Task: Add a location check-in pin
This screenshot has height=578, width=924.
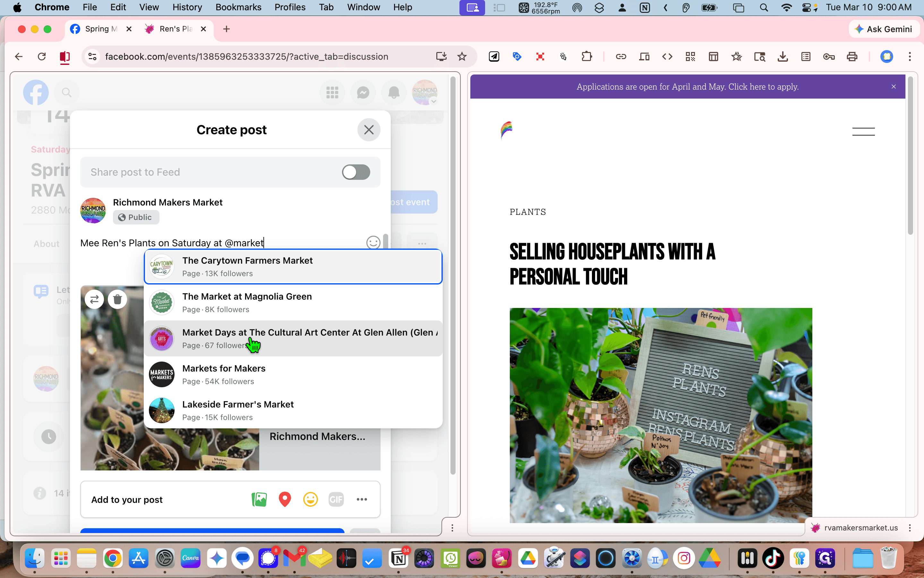Action: coord(285,499)
